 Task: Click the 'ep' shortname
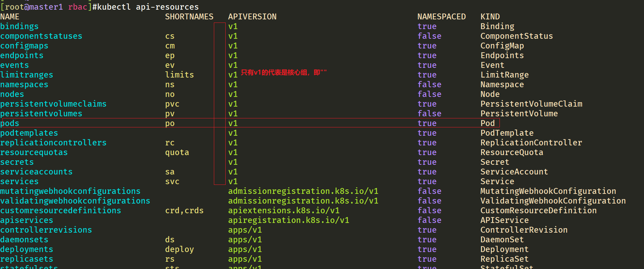coord(170,55)
